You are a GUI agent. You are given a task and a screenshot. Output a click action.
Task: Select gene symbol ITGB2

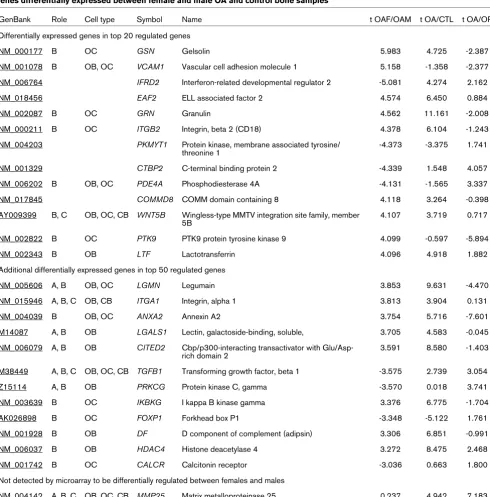click(x=148, y=129)
